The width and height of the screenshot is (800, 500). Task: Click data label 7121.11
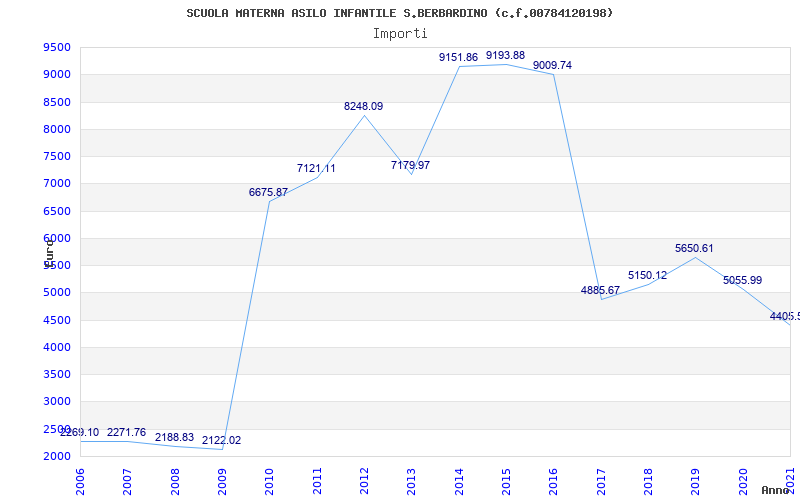(316, 168)
